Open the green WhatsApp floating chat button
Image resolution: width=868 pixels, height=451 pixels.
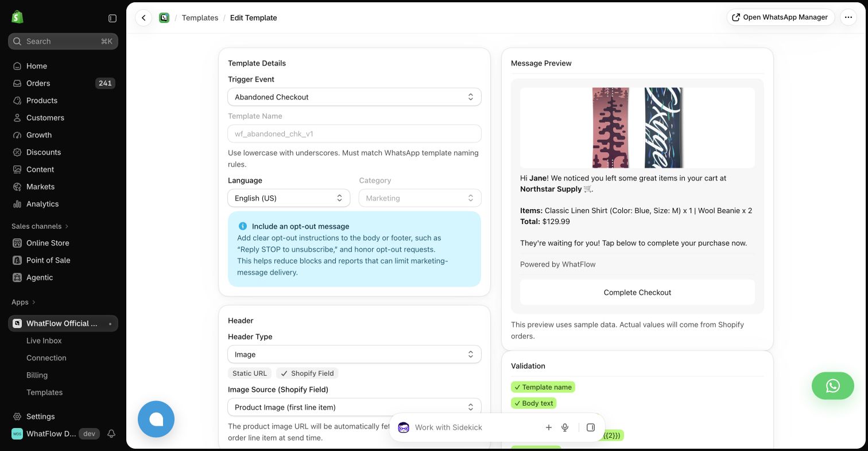832,386
